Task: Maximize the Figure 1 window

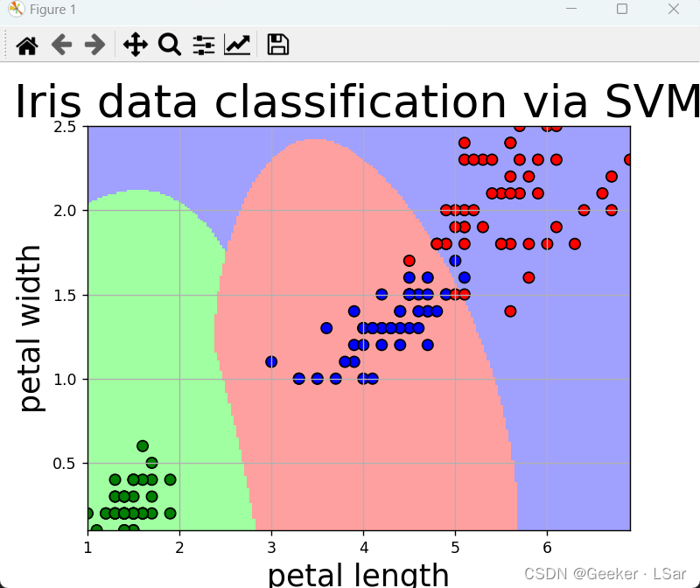Action: click(x=622, y=9)
